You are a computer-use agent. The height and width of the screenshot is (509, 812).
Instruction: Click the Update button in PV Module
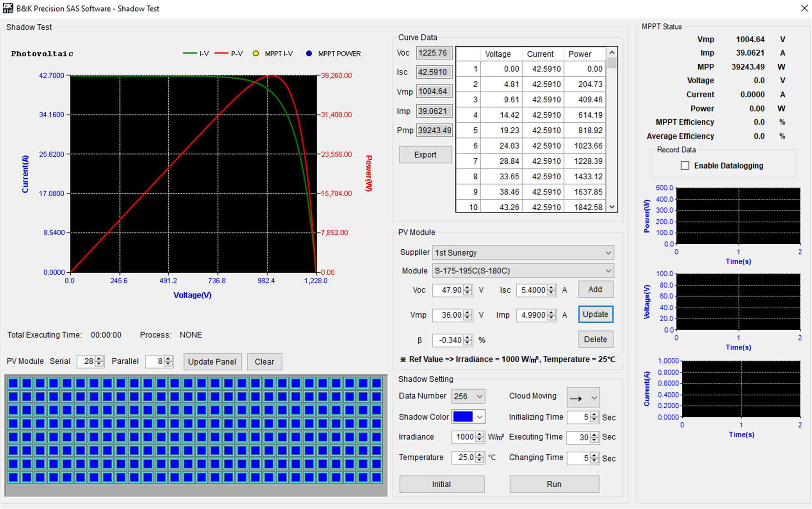[x=595, y=314]
